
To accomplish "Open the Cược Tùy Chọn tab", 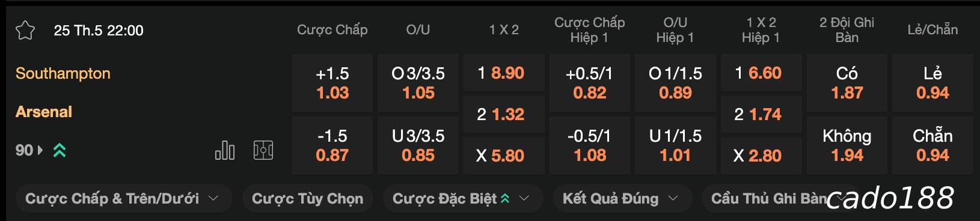I will (x=307, y=199).
